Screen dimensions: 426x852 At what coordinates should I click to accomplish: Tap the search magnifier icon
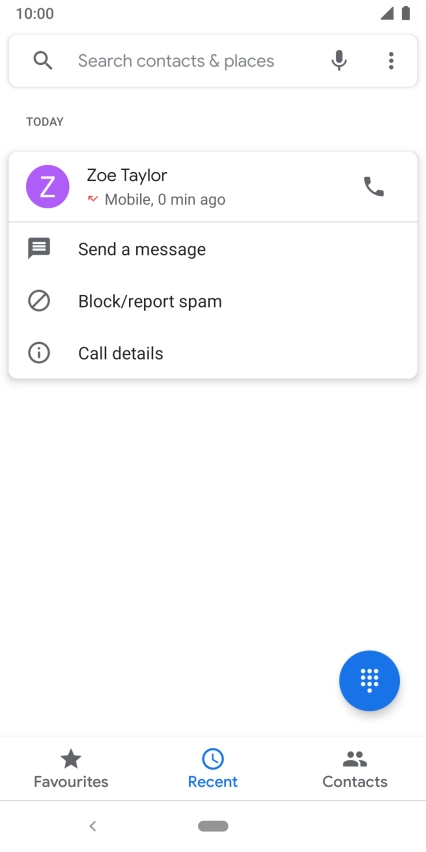tap(43, 61)
